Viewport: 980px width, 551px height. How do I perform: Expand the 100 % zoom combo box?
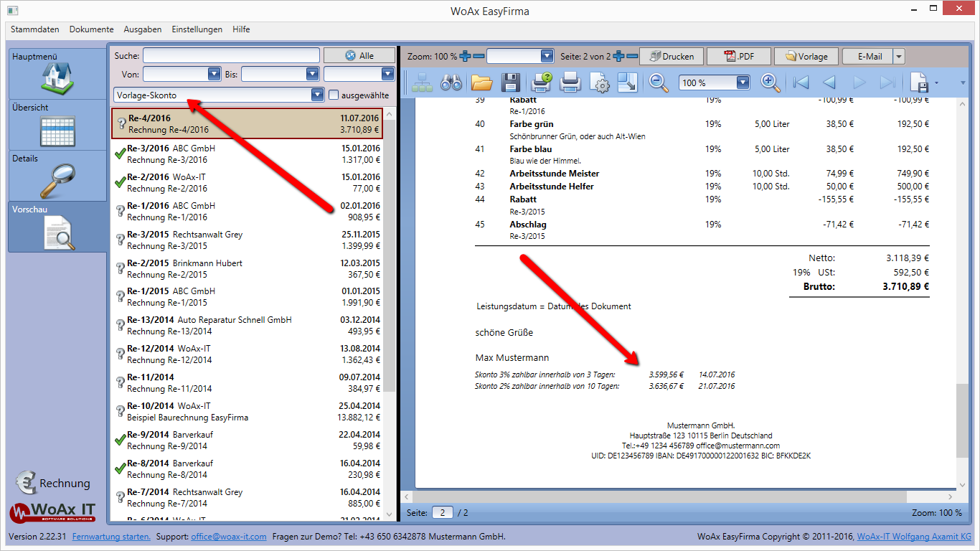(743, 83)
